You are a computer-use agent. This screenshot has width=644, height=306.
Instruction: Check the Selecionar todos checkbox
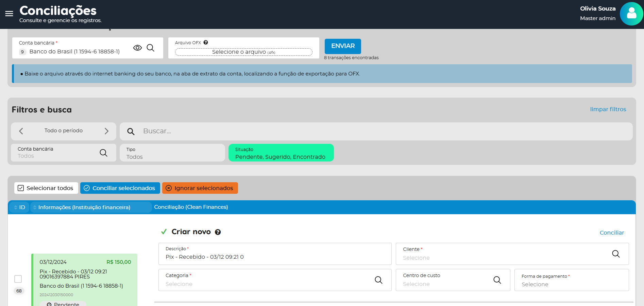coord(21,188)
